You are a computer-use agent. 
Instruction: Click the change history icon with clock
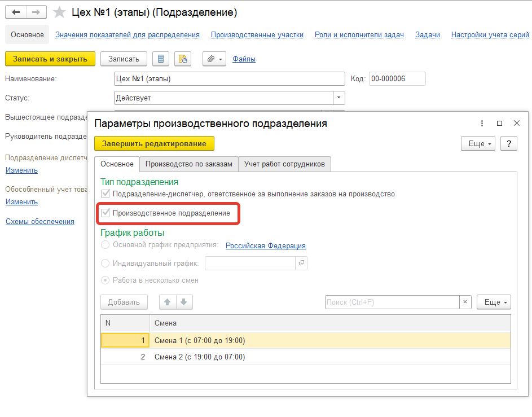pyautogui.click(x=183, y=59)
